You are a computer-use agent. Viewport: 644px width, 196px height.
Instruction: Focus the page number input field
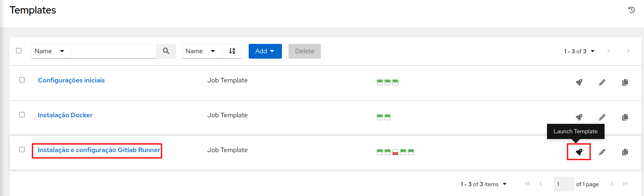pyautogui.click(x=564, y=184)
